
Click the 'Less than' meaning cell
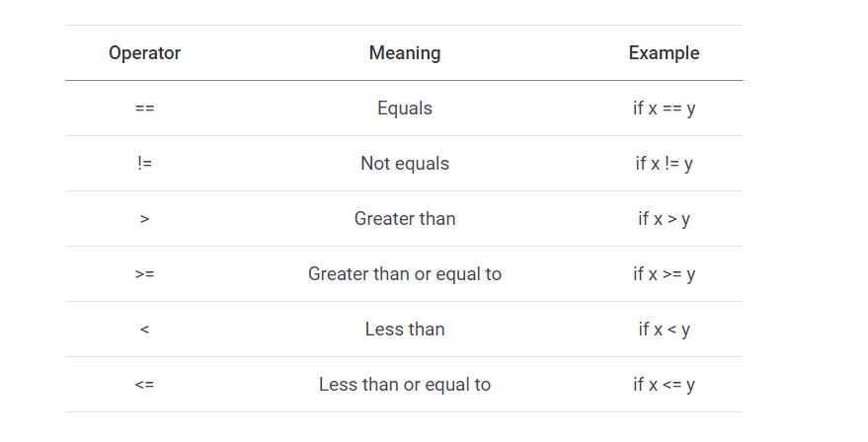[x=405, y=330]
